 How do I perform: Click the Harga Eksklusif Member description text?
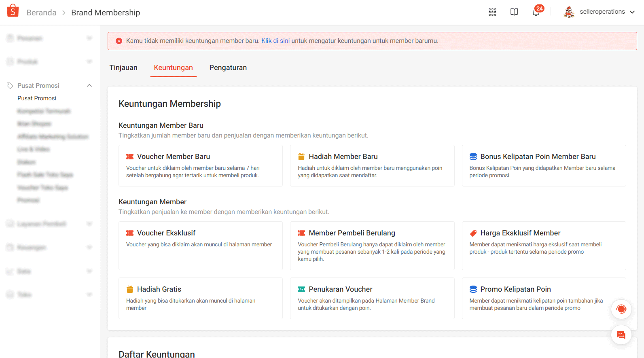(536, 248)
